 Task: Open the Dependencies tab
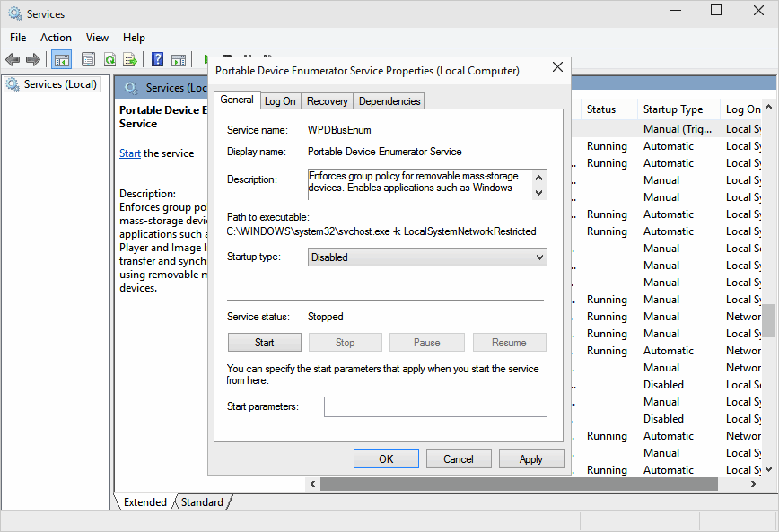(x=389, y=101)
